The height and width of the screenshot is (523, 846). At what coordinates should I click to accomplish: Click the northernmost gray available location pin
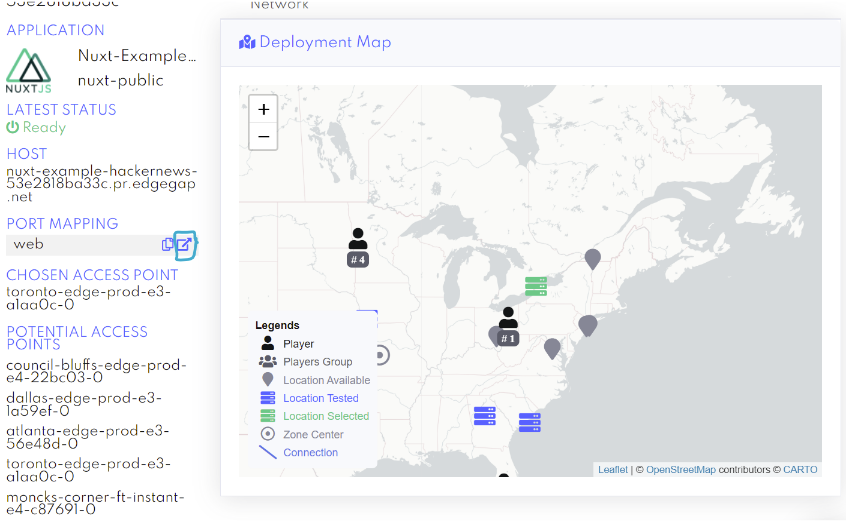(x=592, y=259)
